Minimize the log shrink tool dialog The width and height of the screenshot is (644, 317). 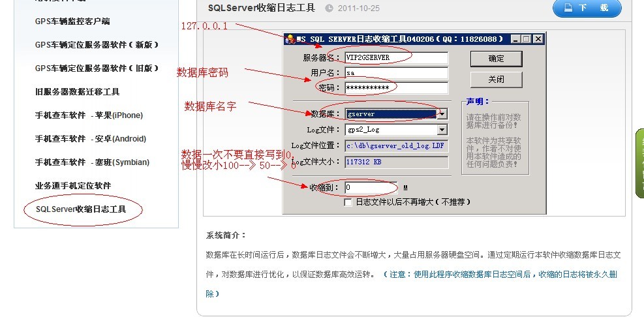coord(515,39)
